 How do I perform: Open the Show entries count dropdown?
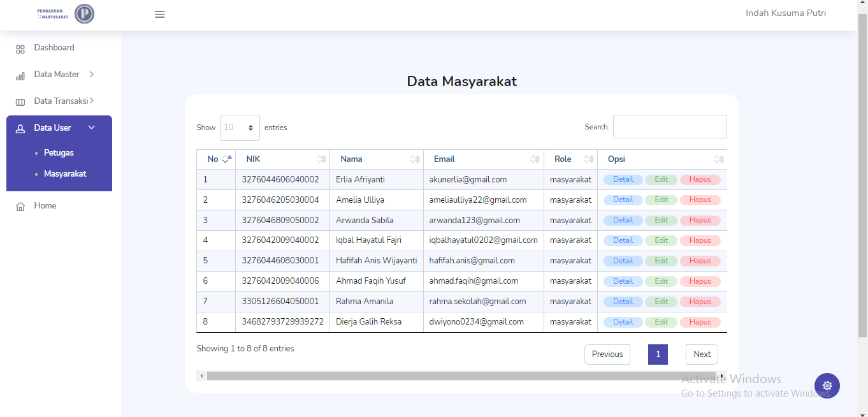click(240, 128)
